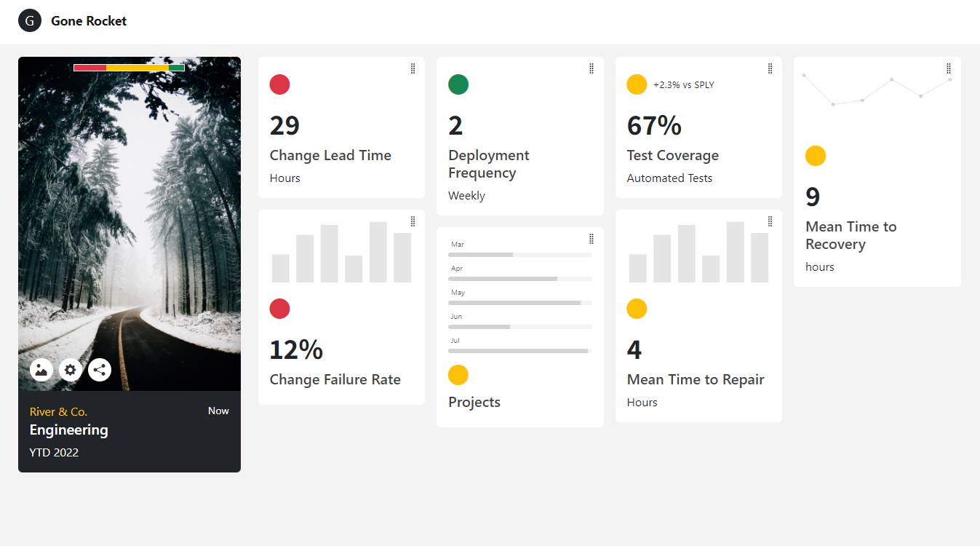The height and width of the screenshot is (546, 980).
Task: Click the red status dot on Change Lead Time
Action: [280, 84]
